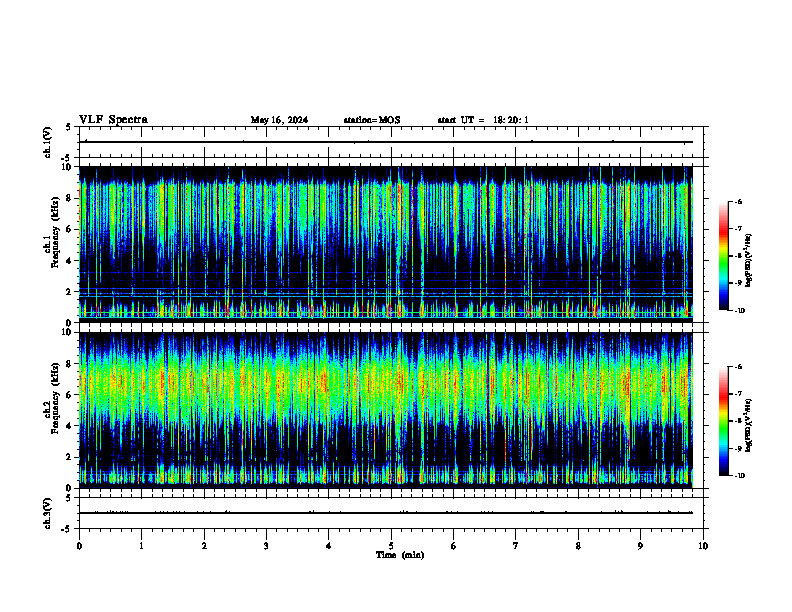Viewport: 792px width, 612px height.
Task: Click the "-10" label on ch.2 color bar
Action: tap(740, 476)
